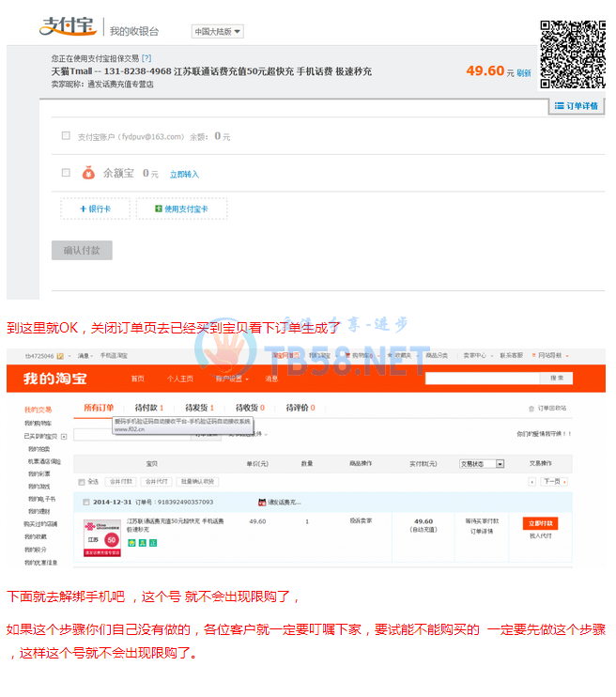The height and width of the screenshot is (697, 616).
Task: Open 机票酒店保险 in the left sidebar
Action: coord(44,462)
